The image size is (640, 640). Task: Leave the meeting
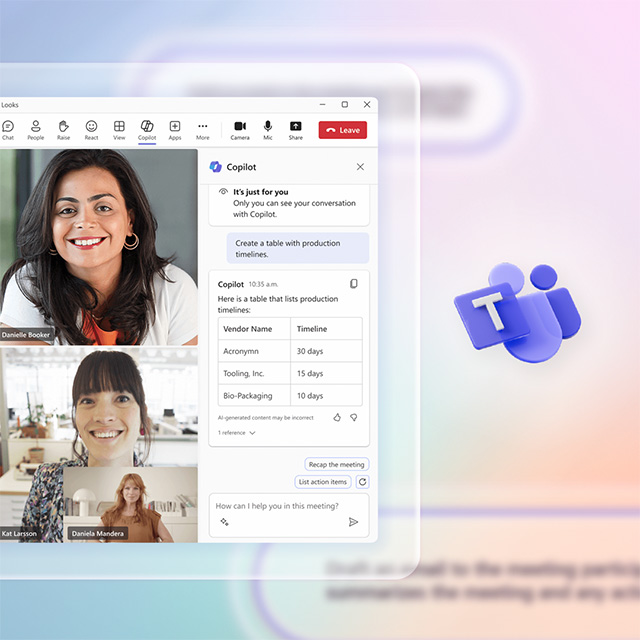coord(342,130)
